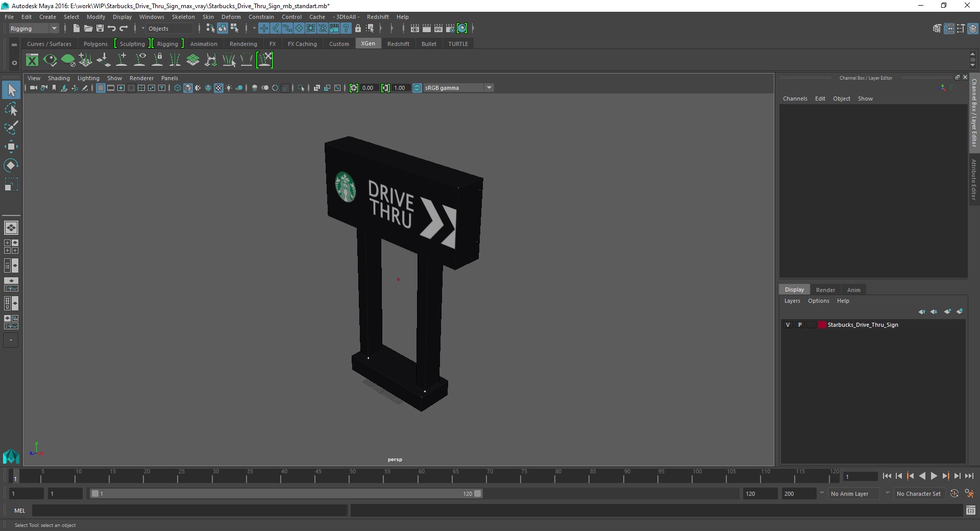This screenshot has width=980, height=531.
Task: Toggle viewport grid display icon
Action: click(101, 88)
